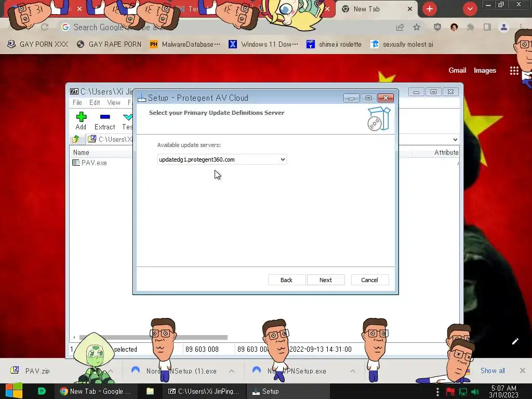This screenshot has width=532, height=399.
Task: Click the Extract icon in 7-Zip toolbar
Action: pyautogui.click(x=105, y=121)
